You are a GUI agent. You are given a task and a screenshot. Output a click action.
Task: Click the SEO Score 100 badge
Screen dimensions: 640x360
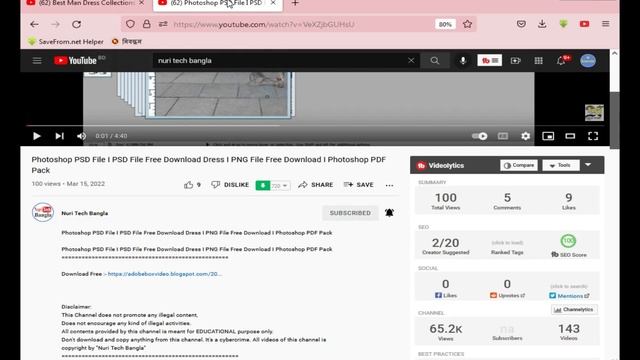click(x=568, y=241)
